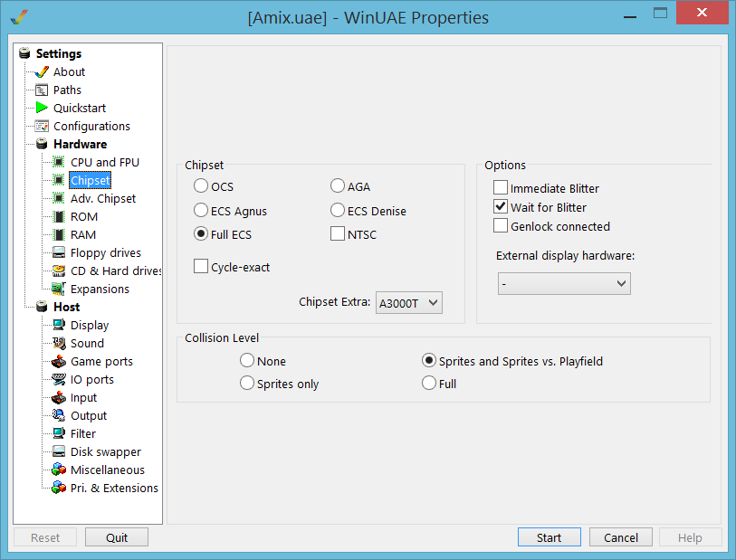Viewport: 736px width, 560px height.
Task: Click the Configurations list icon
Action: pos(42,126)
